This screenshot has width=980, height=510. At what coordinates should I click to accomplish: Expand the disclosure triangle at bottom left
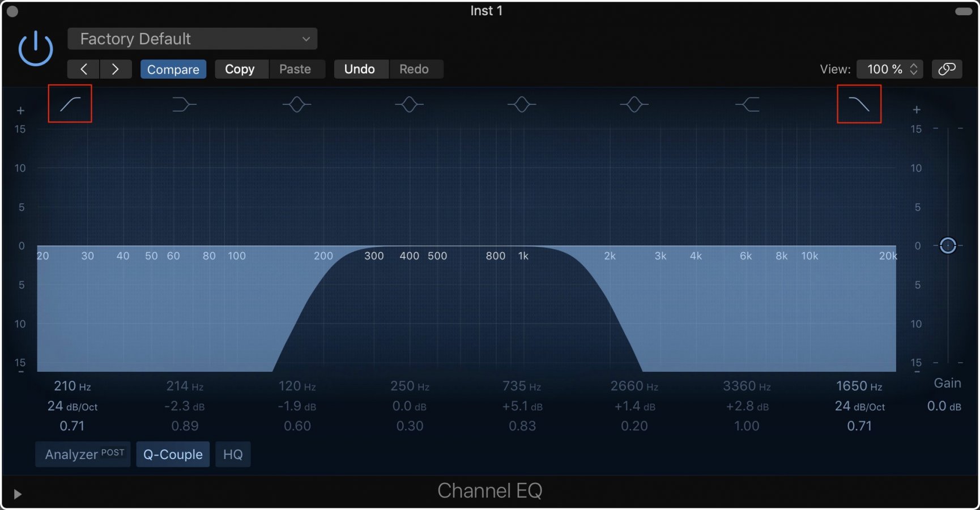pos(17,494)
